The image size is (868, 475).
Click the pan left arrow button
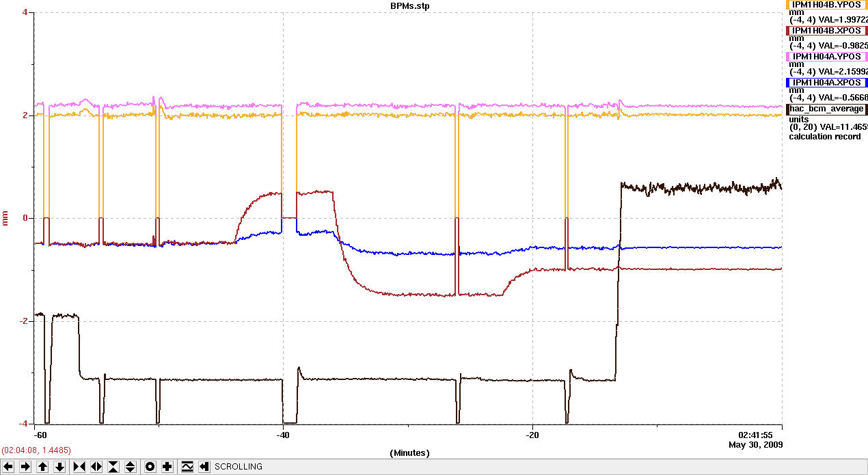[8, 467]
